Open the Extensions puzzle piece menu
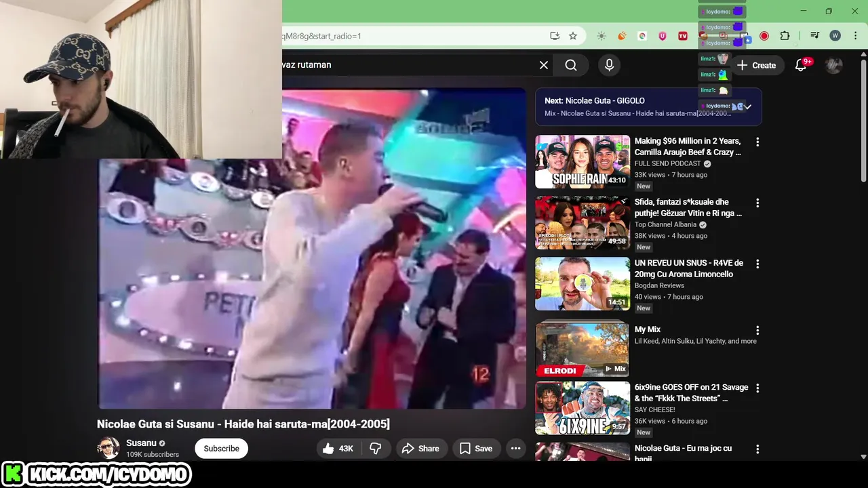Image resolution: width=868 pixels, height=488 pixels. 785,36
